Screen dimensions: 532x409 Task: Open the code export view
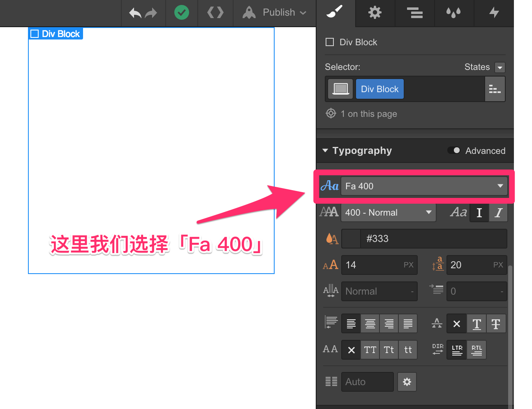pyautogui.click(x=215, y=13)
